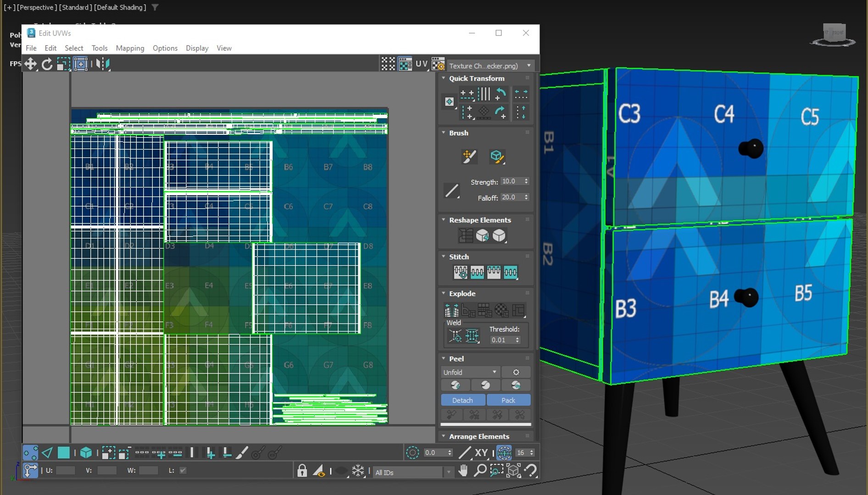Click the Target Weld icon
Screen dimensions: 868x495
coord(455,336)
